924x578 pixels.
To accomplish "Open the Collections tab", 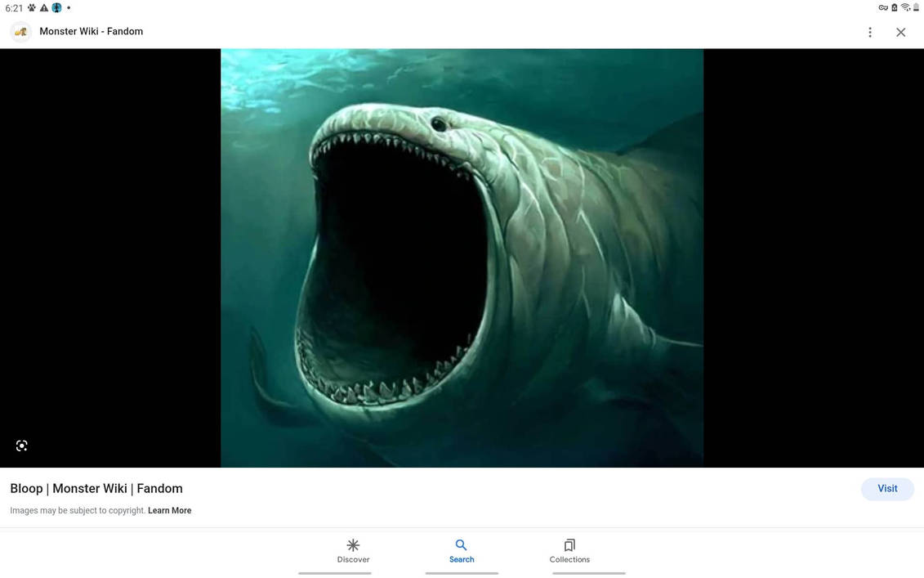I will click(x=569, y=551).
